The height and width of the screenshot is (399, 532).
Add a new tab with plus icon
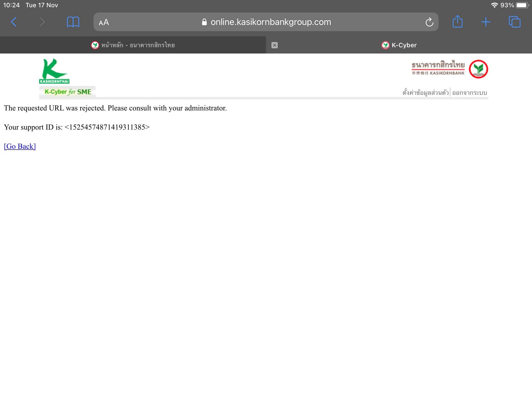486,22
